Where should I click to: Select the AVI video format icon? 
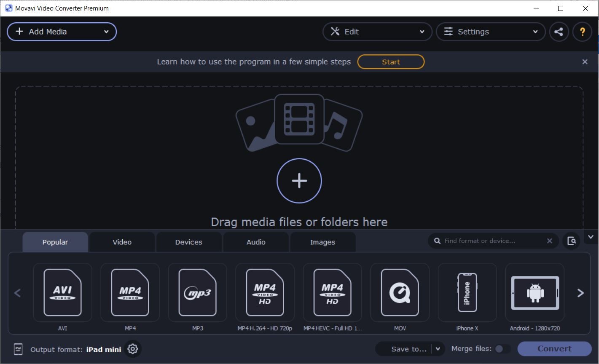point(62,292)
